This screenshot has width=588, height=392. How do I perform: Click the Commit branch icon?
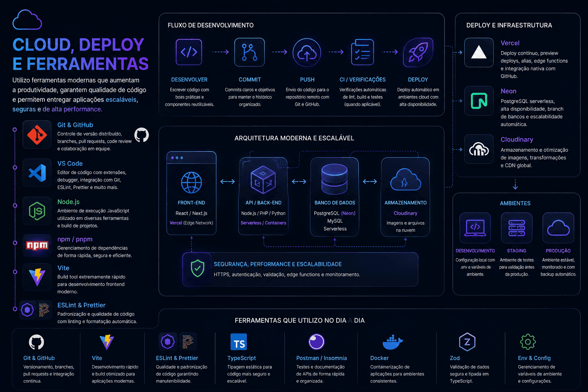click(x=250, y=52)
